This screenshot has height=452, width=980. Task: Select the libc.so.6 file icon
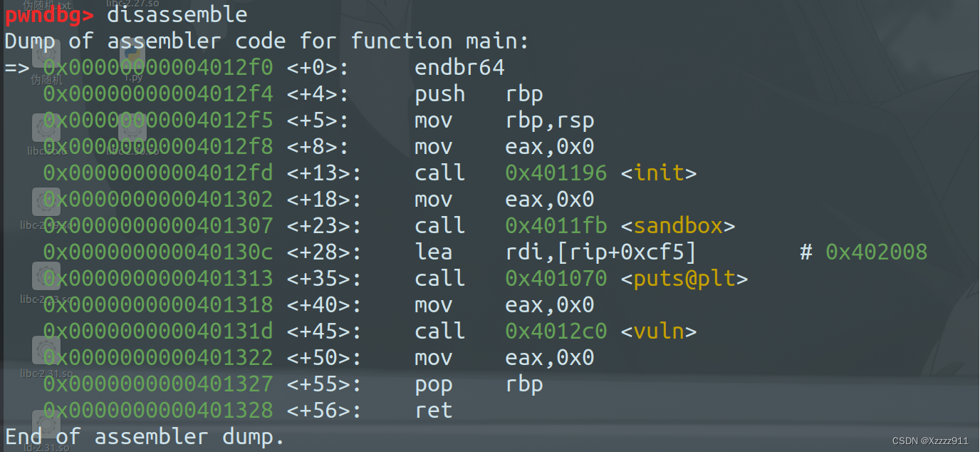coord(46,128)
